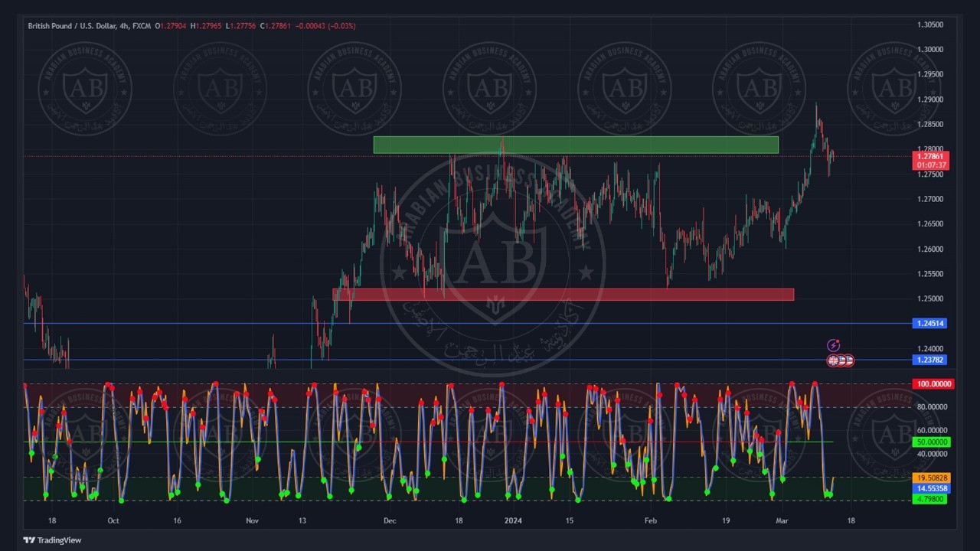
Task: Click the 1.26500 price axis label
Action: pos(930,223)
